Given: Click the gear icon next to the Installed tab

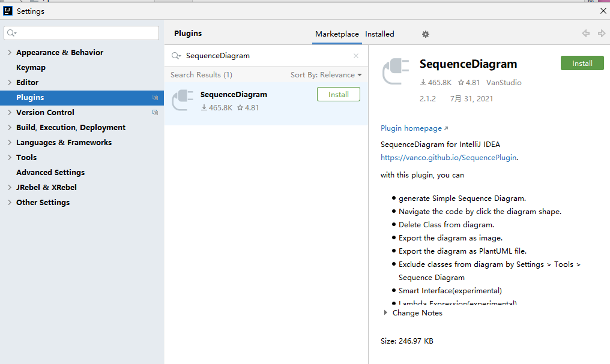Looking at the screenshot, I should tap(426, 34).
